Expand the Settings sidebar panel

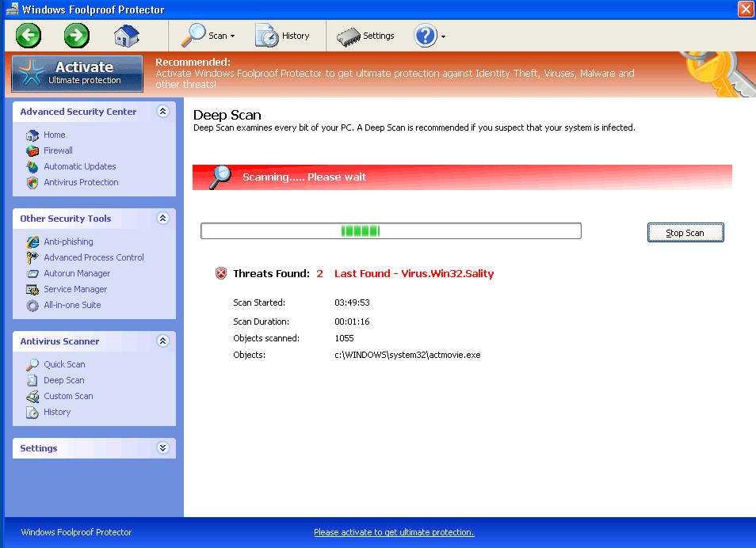tap(163, 448)
